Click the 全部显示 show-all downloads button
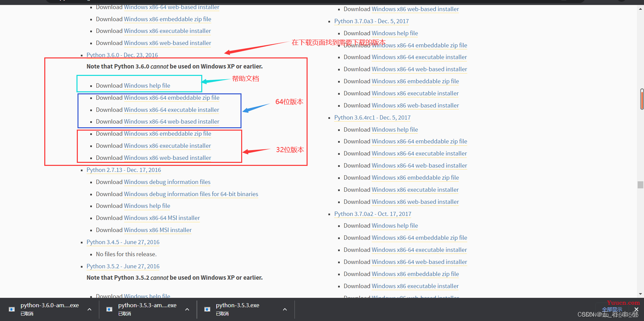The height and width of the screenshot is (321, 644). pyautogui.click(x=612, y=309)
